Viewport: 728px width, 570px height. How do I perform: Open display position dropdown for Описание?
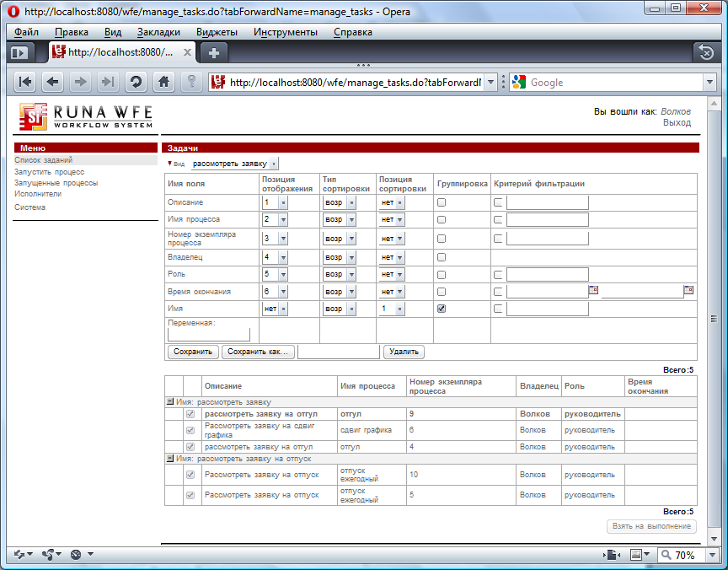pos(275,202)
